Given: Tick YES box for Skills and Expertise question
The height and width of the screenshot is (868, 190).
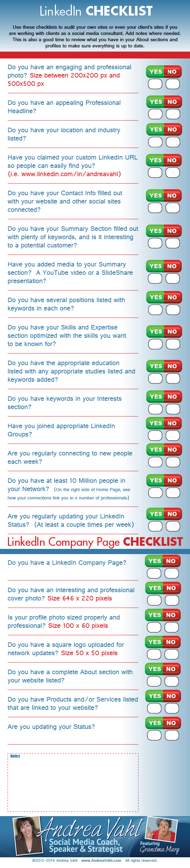Looking at the screenshot, I should point(155,344).
